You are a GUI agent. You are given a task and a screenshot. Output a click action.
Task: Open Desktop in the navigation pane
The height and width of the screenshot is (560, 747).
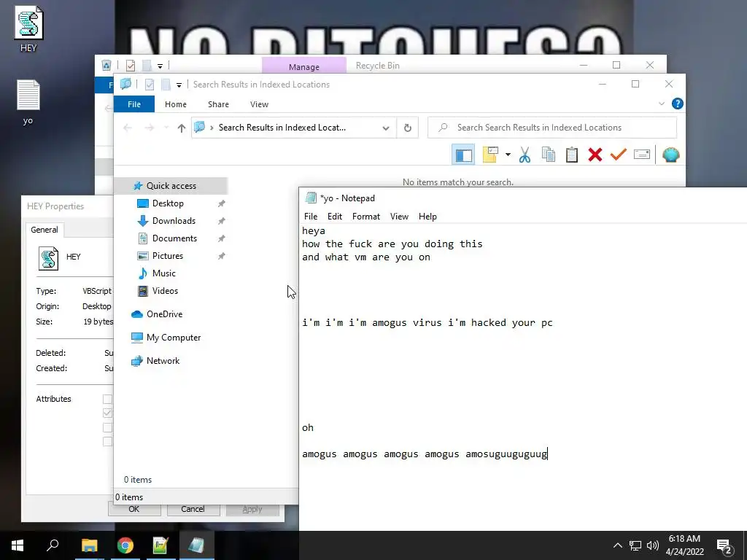[168, 203]
